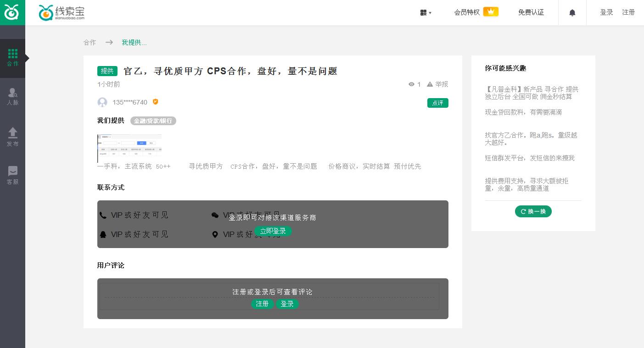
Task: Click the 换一换 refresh button
Action: coord(533,211)
